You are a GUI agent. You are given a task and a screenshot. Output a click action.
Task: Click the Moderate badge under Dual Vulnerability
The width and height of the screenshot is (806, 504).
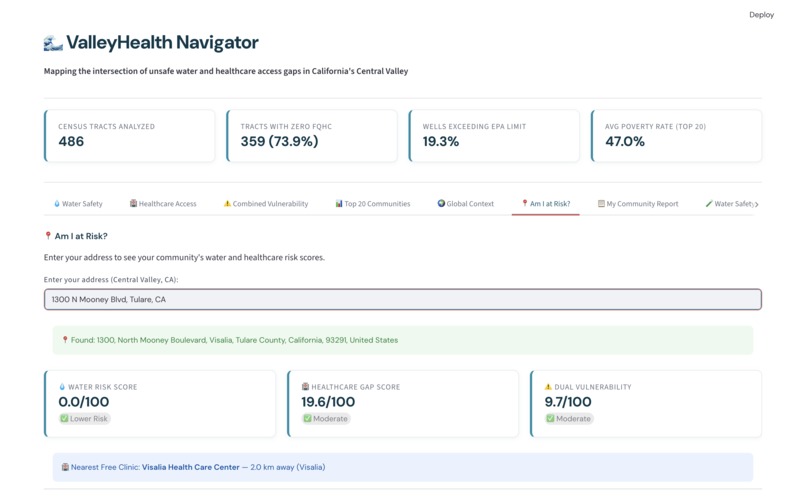(569, 419)
